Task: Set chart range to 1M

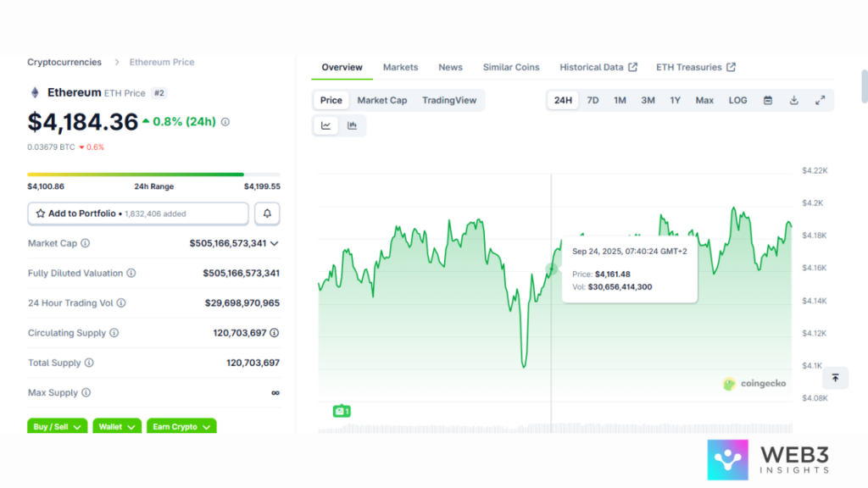Action: click(x=620, y=100)
